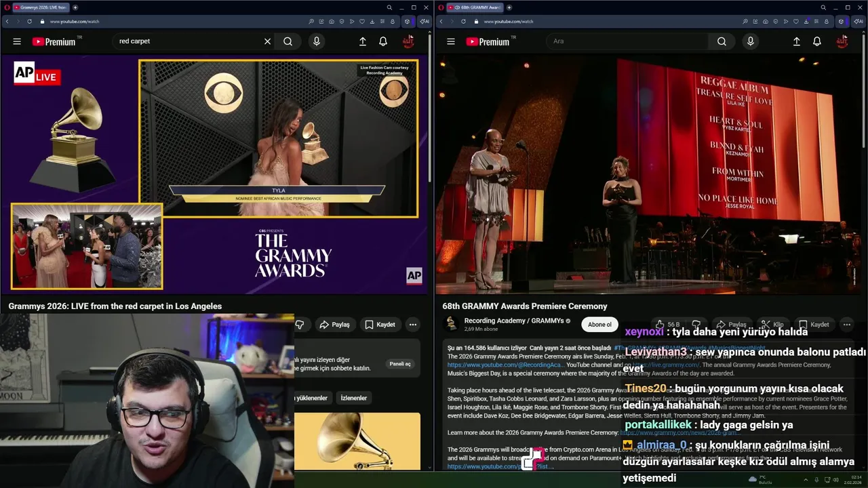Select 'İzlenenler' filter chip
This screenshot has height=488, width=868.
coord(354,398)
